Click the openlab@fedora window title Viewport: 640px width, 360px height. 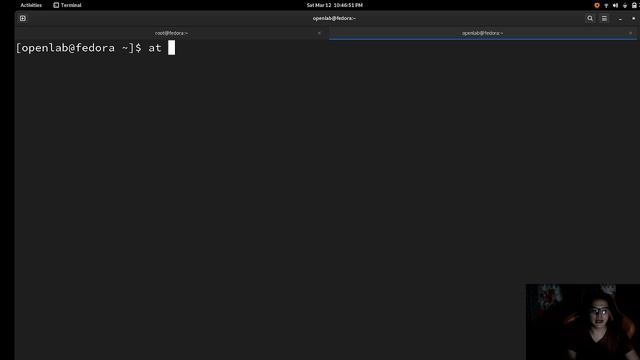334,18
